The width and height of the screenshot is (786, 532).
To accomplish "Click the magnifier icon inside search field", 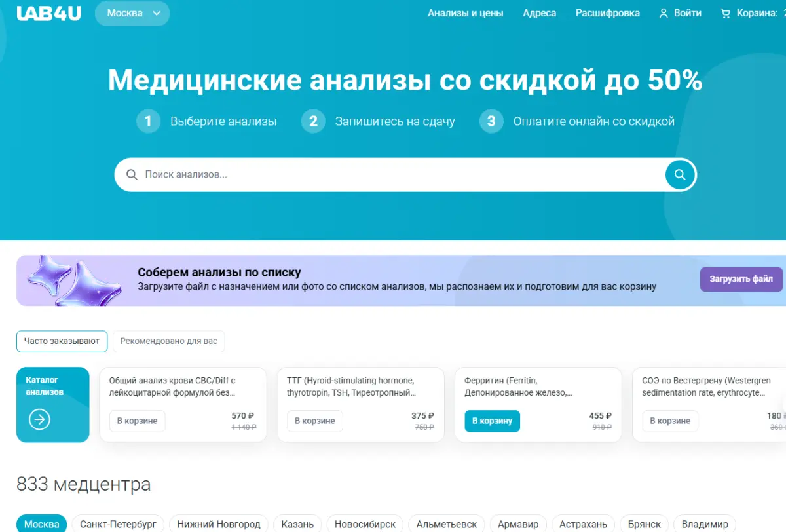I will pyautogui.click(x=132, y=175).
